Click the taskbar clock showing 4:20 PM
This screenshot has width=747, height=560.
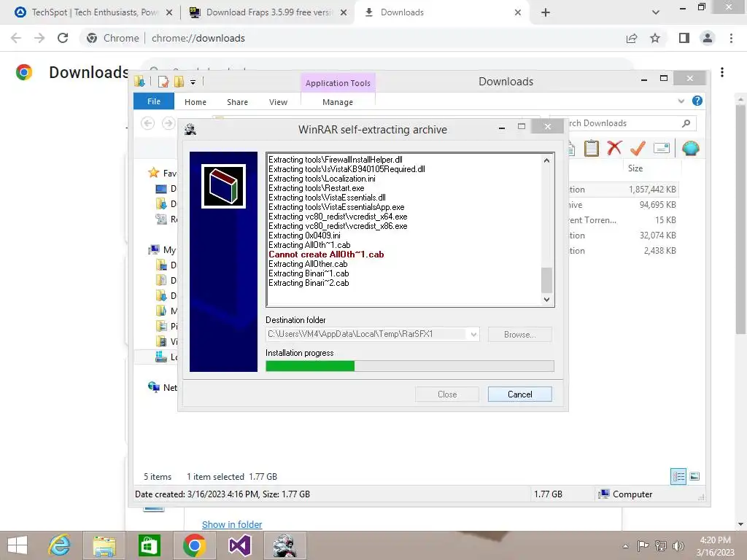point(715,545)
